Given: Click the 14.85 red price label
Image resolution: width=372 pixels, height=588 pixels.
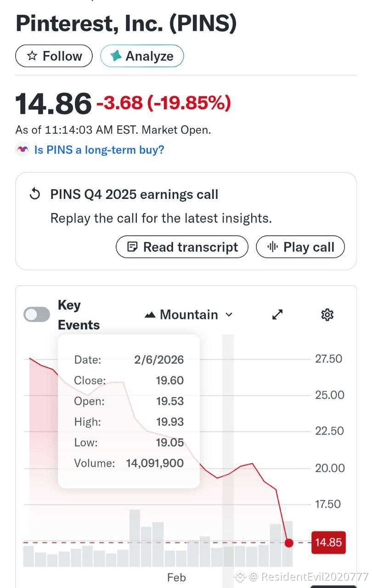Looking at the screenshot, I should pos(328,543).
